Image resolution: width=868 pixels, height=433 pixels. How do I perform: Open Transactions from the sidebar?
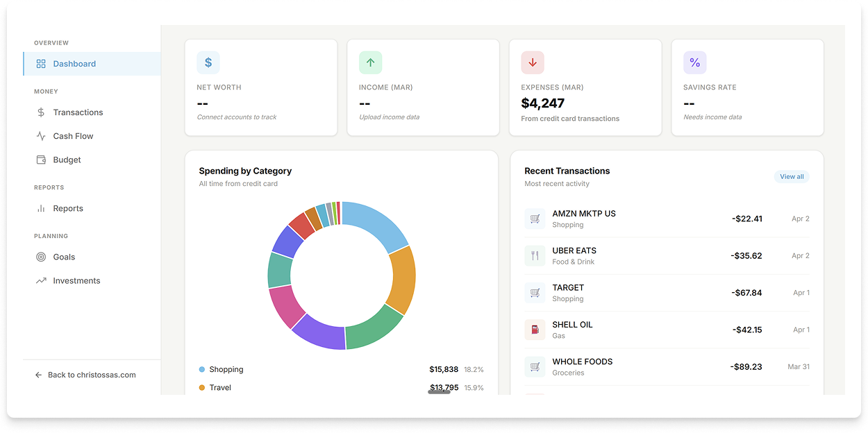click(x=76, y=112)
